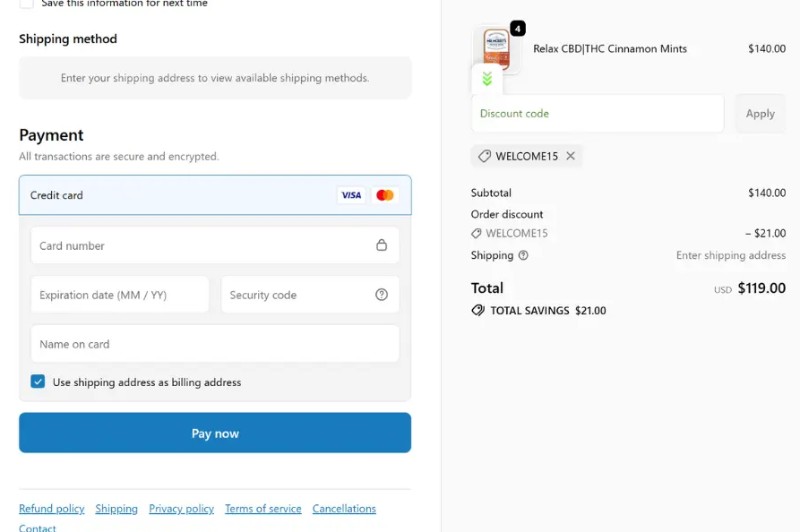The image size is (800, 532).
Task: Click the Mastercard logo
Action: pyautogui.click(x=385, y=195)
